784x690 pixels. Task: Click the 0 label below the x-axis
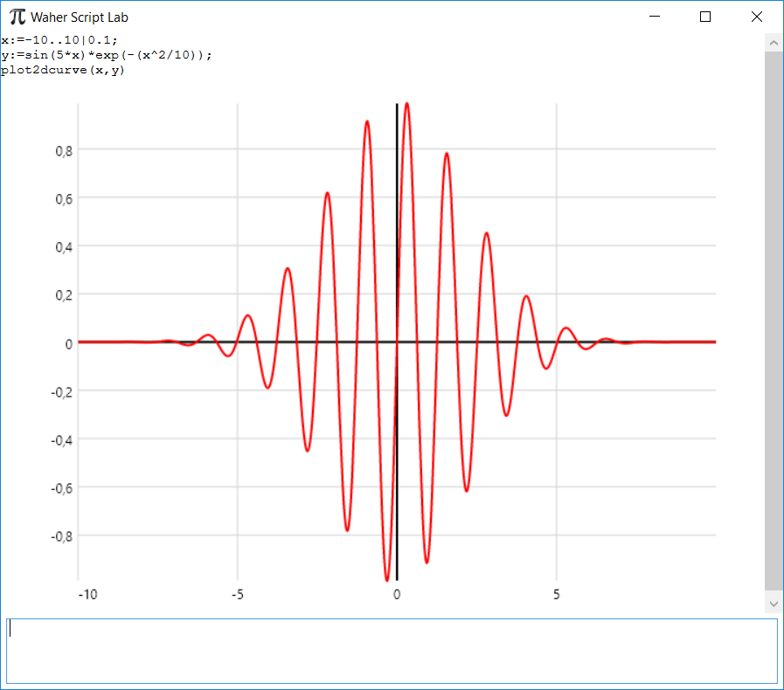click(397, 595)
